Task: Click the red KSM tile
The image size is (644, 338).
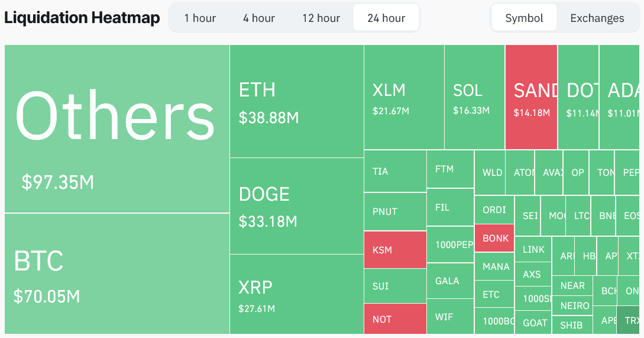Action: (x=395, y=250)
